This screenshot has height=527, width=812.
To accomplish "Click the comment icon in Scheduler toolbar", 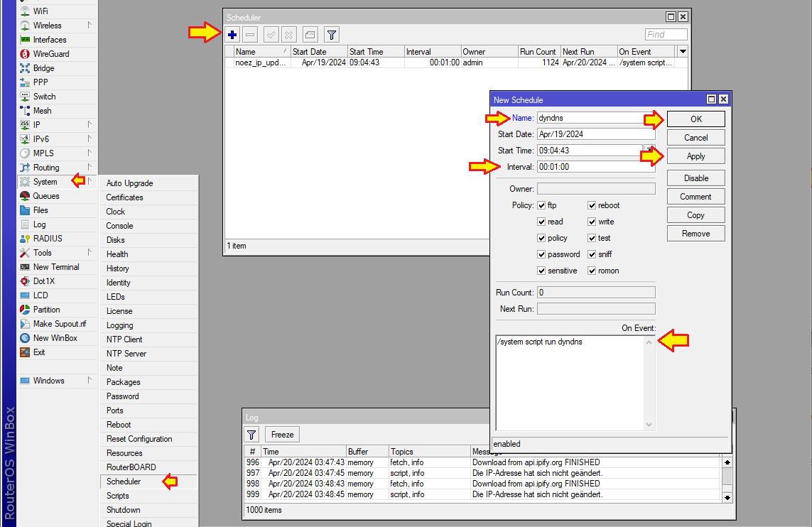I will coord(310,34).
